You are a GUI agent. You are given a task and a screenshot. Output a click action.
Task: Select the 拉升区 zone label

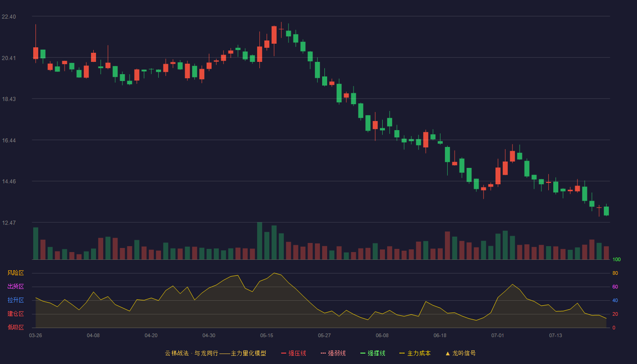[15, 300]
